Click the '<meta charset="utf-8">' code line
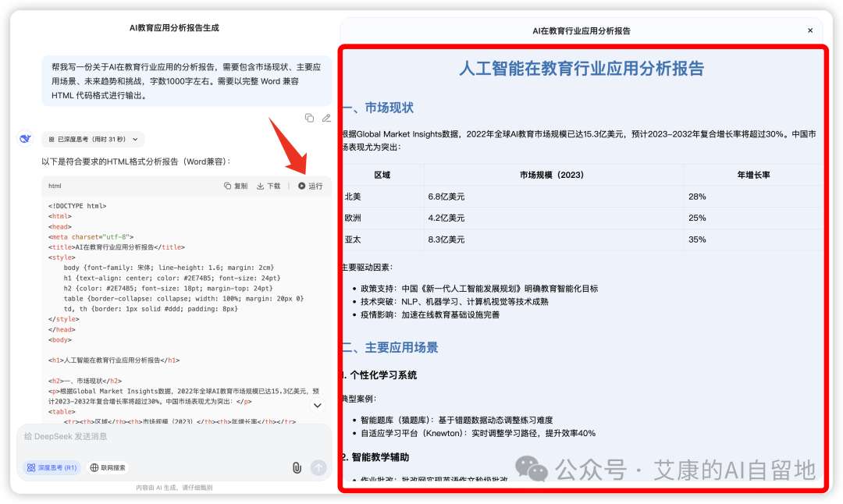Image resolution: width=843 pixels, height=504 pixels. (91, 237)
